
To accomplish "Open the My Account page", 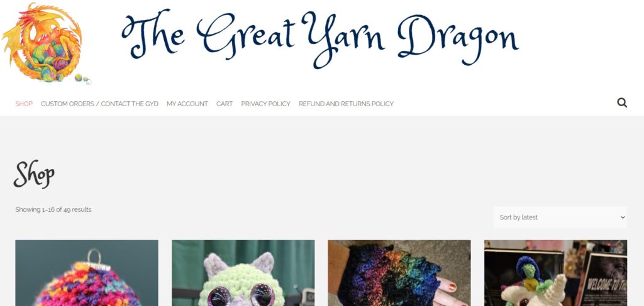I will [187, 104].
